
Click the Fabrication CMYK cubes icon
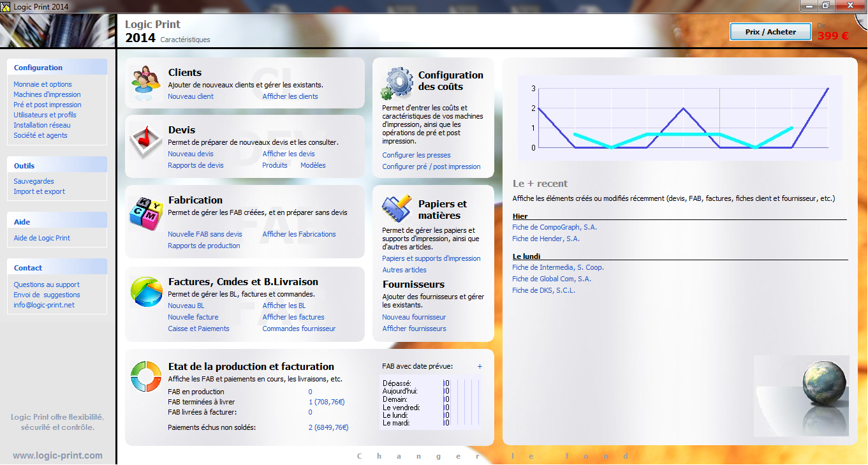146,214
